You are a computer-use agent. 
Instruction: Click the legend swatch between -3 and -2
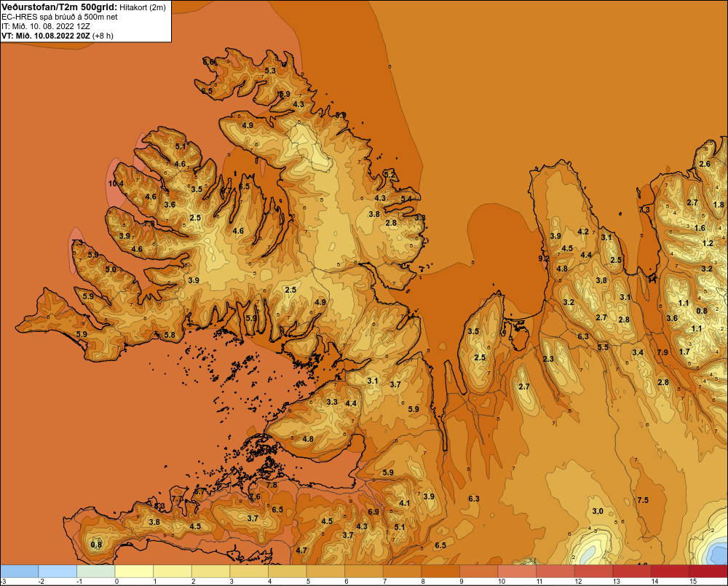[x=20, y=571]
